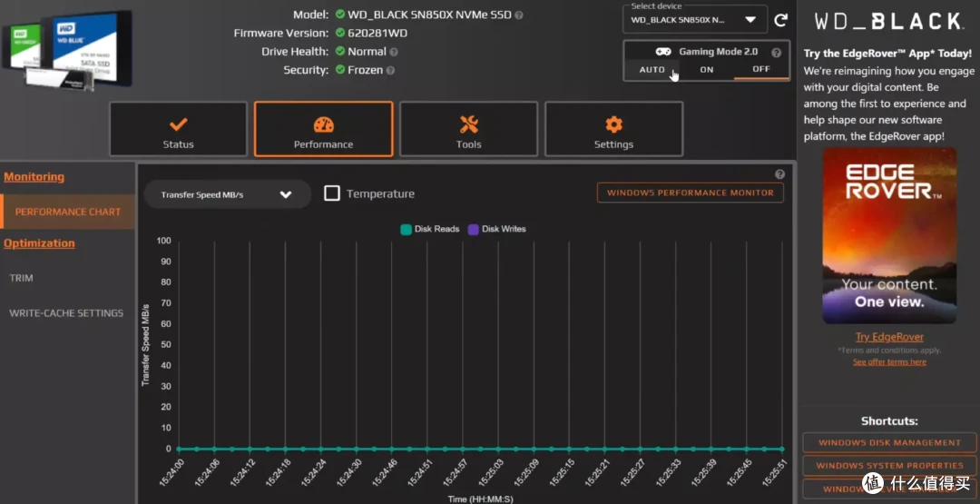
Task: Click the EdgeRover promotional banner image
Action: click(889, 236)
